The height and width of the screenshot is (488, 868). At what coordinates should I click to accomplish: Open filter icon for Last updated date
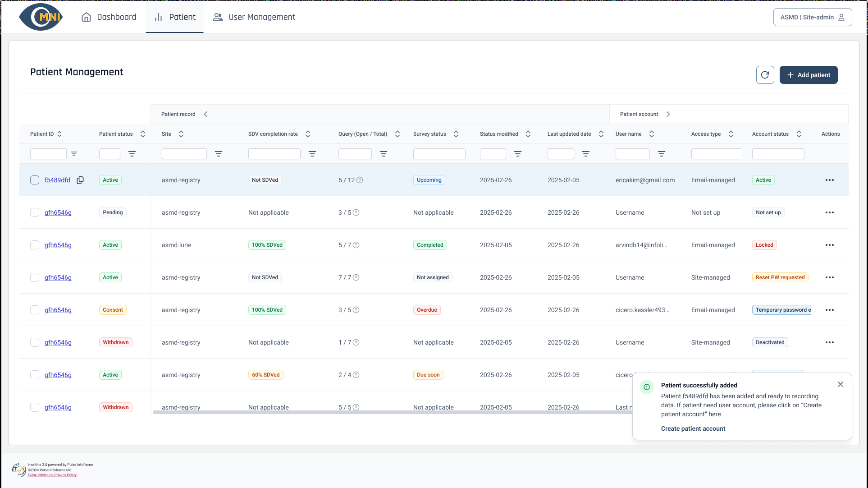586,154
